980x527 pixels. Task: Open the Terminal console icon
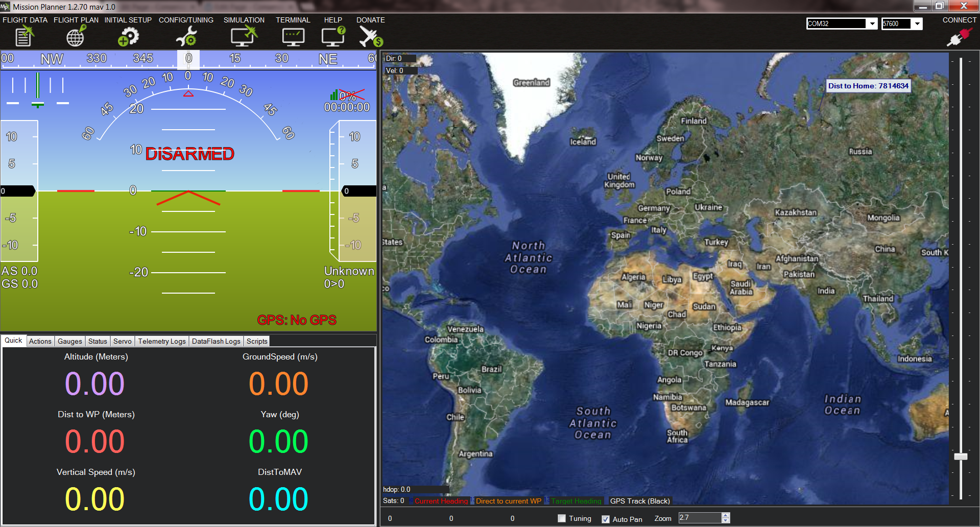(293, 36)
